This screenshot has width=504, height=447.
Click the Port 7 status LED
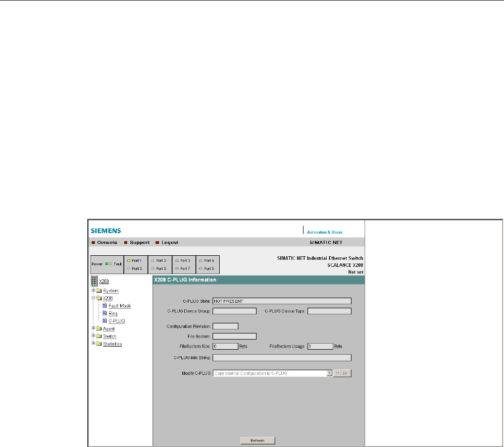177,268
